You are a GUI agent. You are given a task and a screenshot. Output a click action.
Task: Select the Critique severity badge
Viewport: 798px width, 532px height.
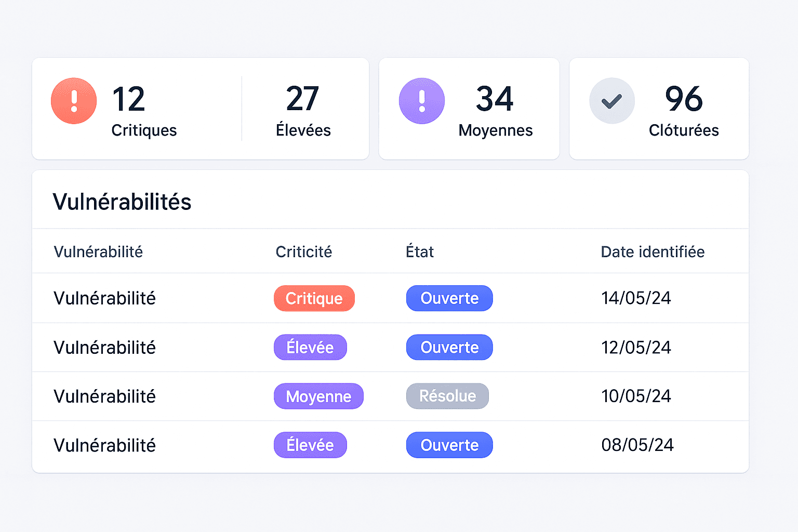314,298
